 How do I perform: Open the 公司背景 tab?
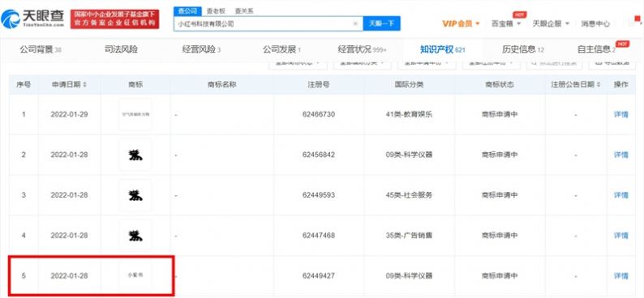coord(41,50)
